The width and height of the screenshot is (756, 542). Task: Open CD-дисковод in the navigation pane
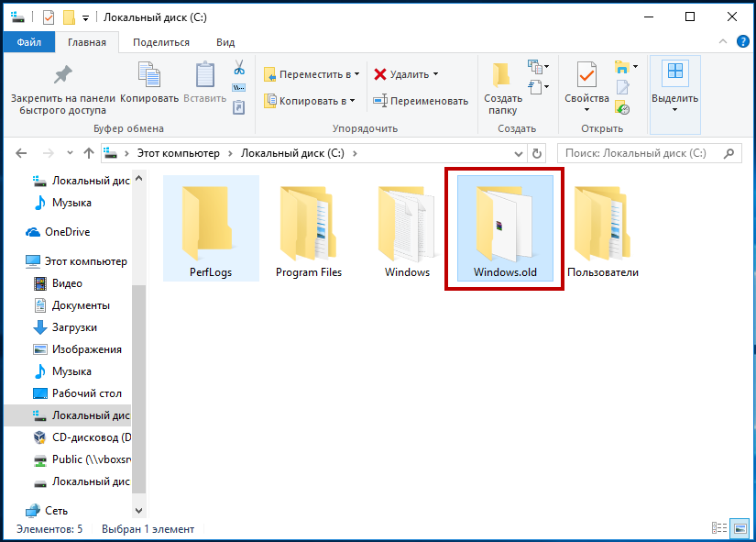tap(82, 437)
